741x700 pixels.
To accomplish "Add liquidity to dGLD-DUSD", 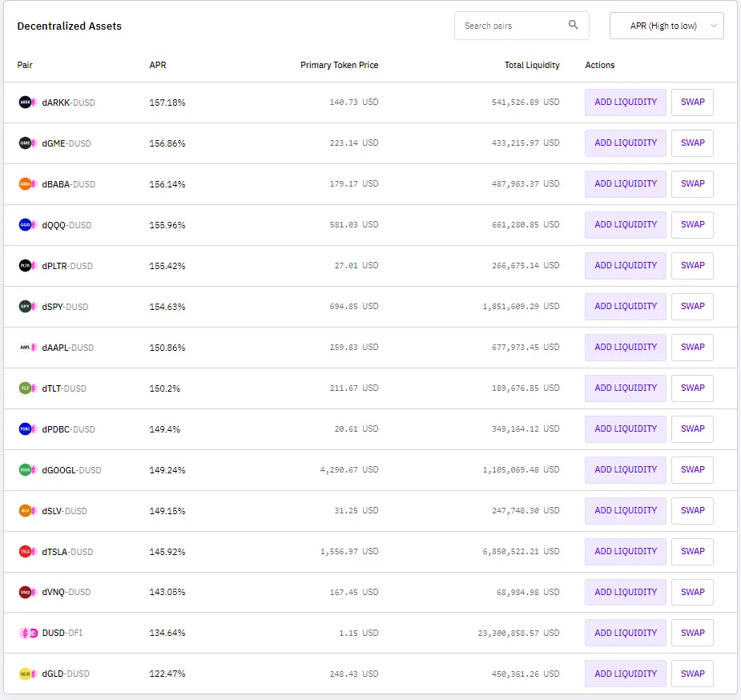I will tap(625, 674).
